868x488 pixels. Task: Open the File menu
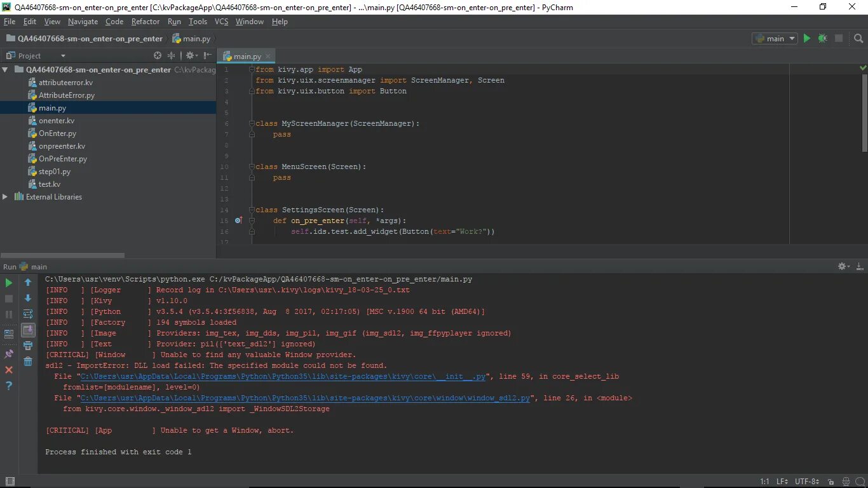point(10,22)
